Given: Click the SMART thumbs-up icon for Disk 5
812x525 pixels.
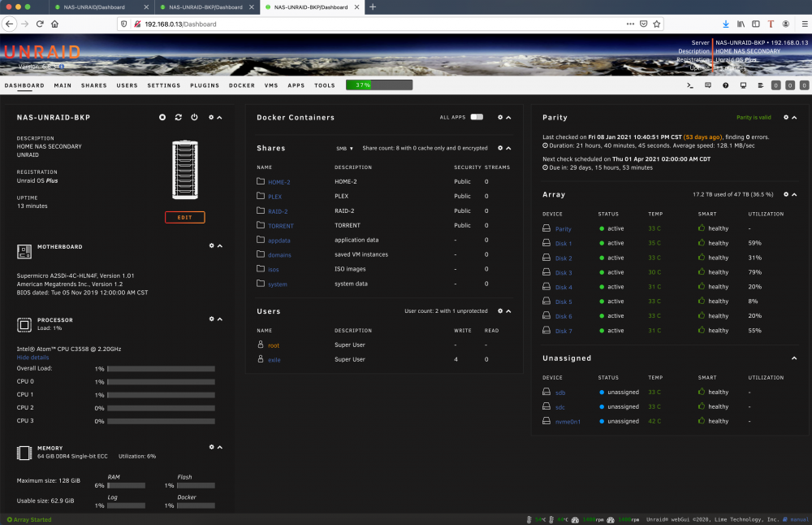Looking at the screenshot, I should click(702, 301).
